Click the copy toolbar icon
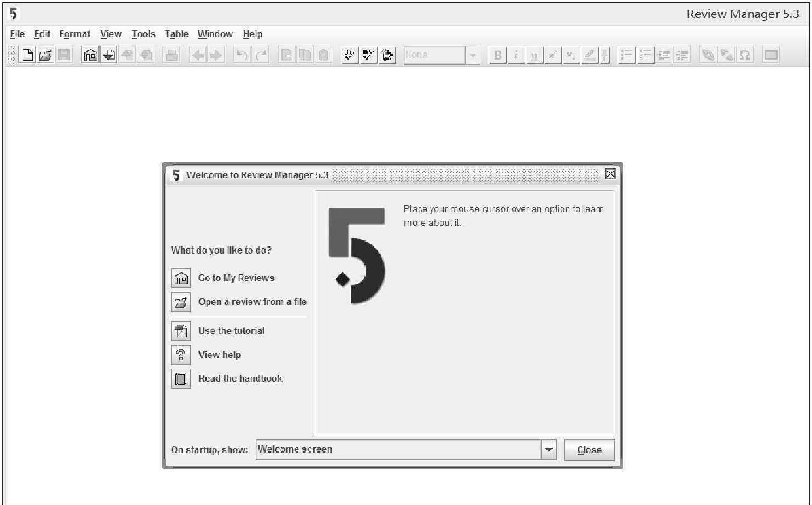812x505 pixels. pyautogui.click(x=305, y=55)
